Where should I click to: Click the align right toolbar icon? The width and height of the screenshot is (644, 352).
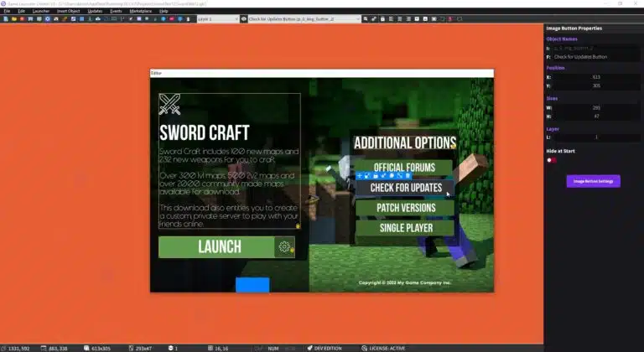coord(408,19)
